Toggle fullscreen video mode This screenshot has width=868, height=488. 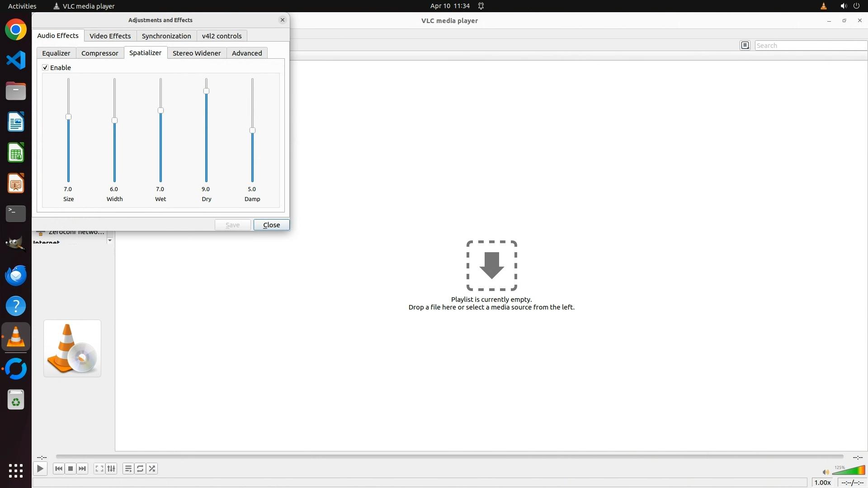click(99, 469)
